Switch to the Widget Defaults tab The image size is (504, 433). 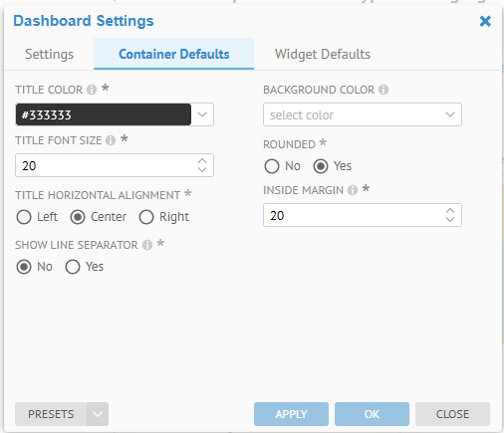click(323, 54)
